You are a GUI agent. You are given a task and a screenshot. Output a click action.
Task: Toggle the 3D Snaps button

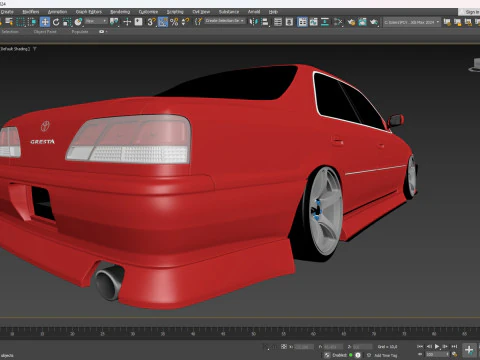click(151, 22)
